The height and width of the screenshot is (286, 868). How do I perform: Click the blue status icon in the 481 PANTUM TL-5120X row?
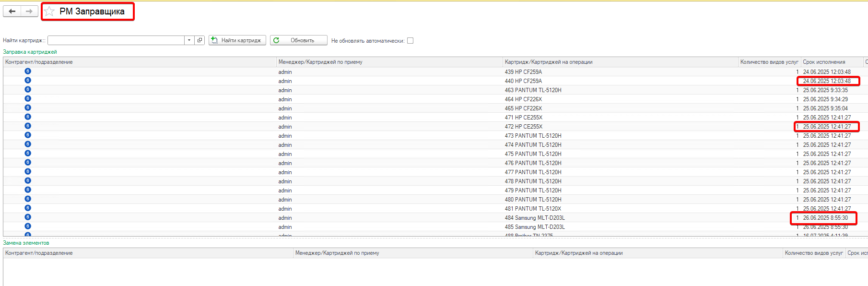coord(28,208)
